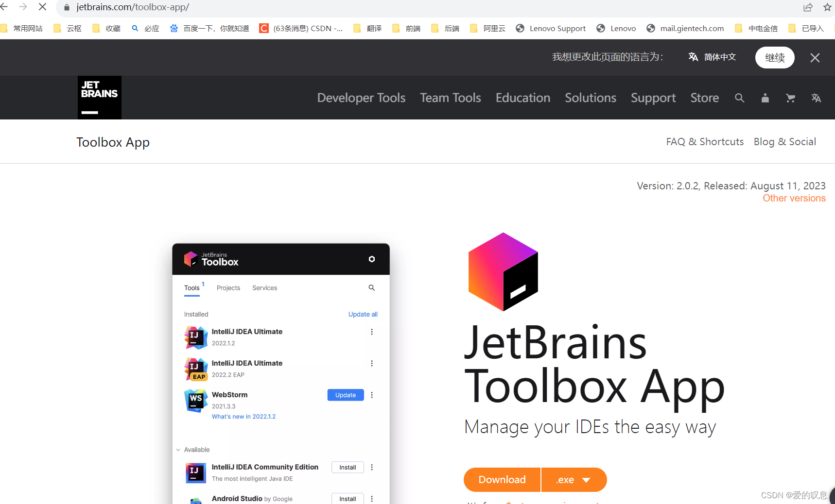Viewport: 835px width, 504px height.
Task: Open the Education menu
Action: click(523, 98)
